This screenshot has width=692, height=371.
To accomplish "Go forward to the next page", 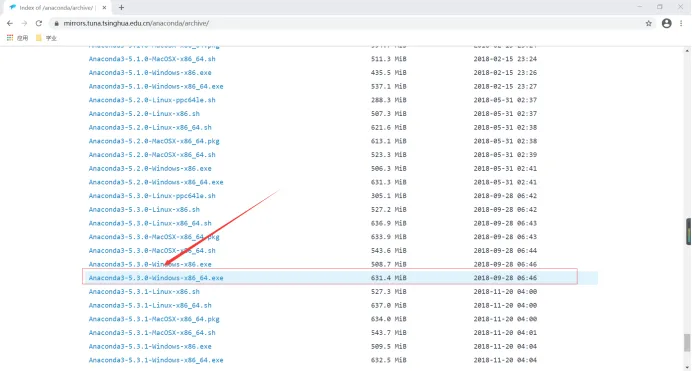I will 24,23.
